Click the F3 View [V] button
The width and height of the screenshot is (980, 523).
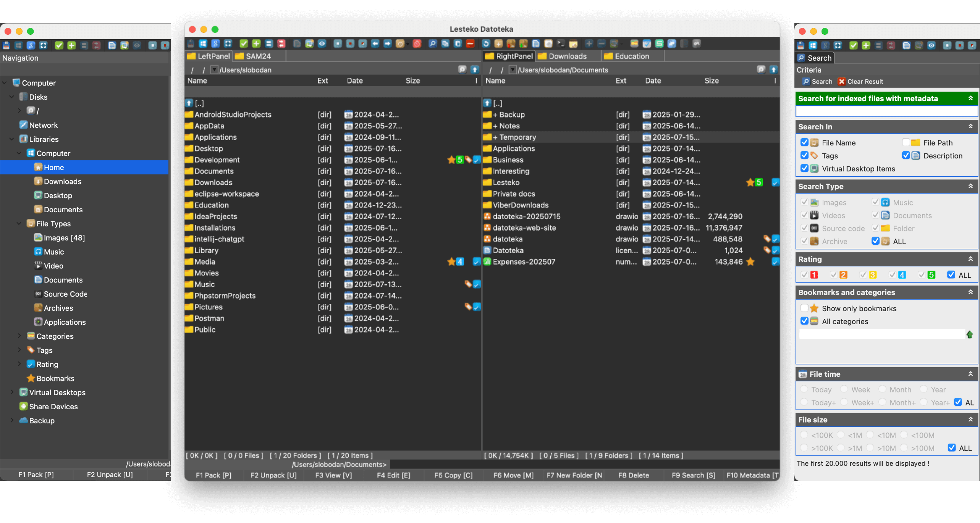point(333,475)
